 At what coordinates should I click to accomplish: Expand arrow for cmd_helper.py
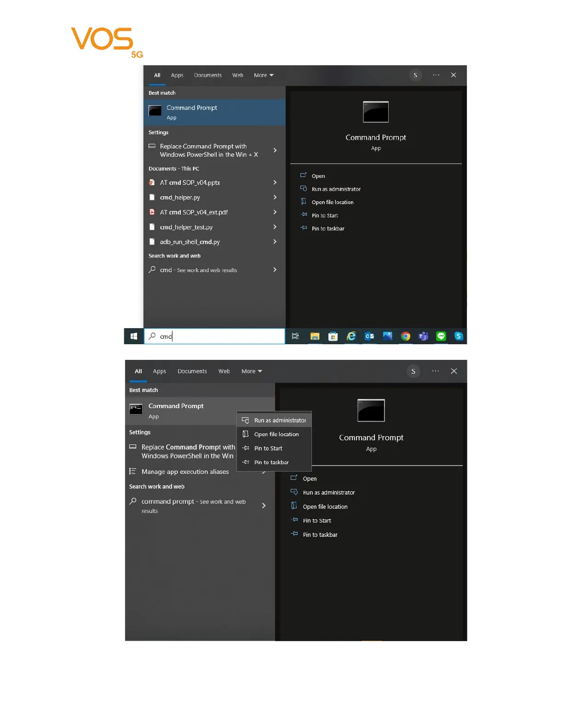coord(275,197)
